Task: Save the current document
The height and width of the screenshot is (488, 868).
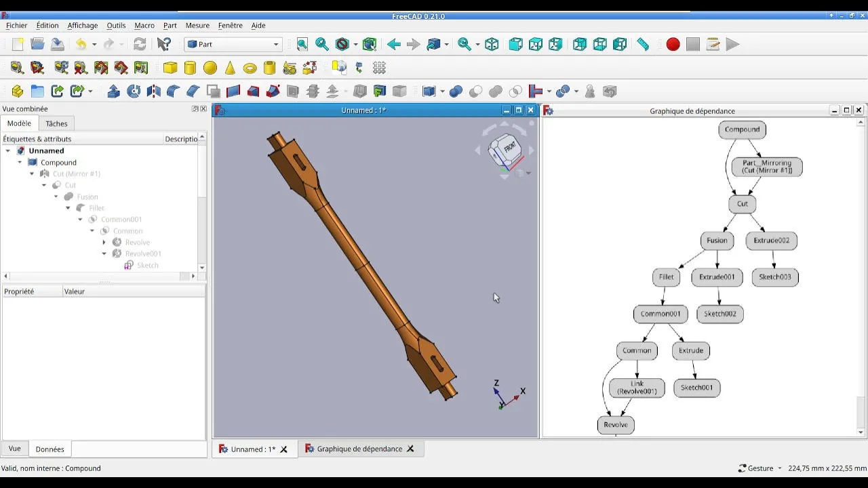Action: click(x=58, y=44)
